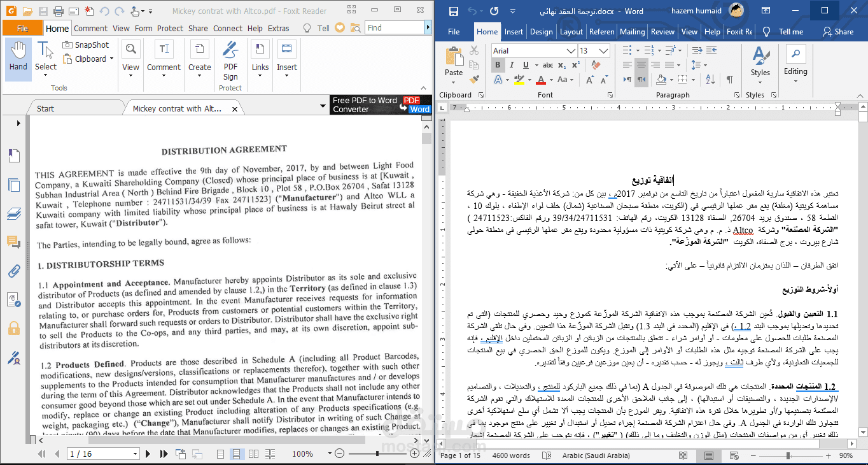Screen dimensions: 868x465
Task: Toggle Align Right in Word paragraph group
Action: pos(655,65)
